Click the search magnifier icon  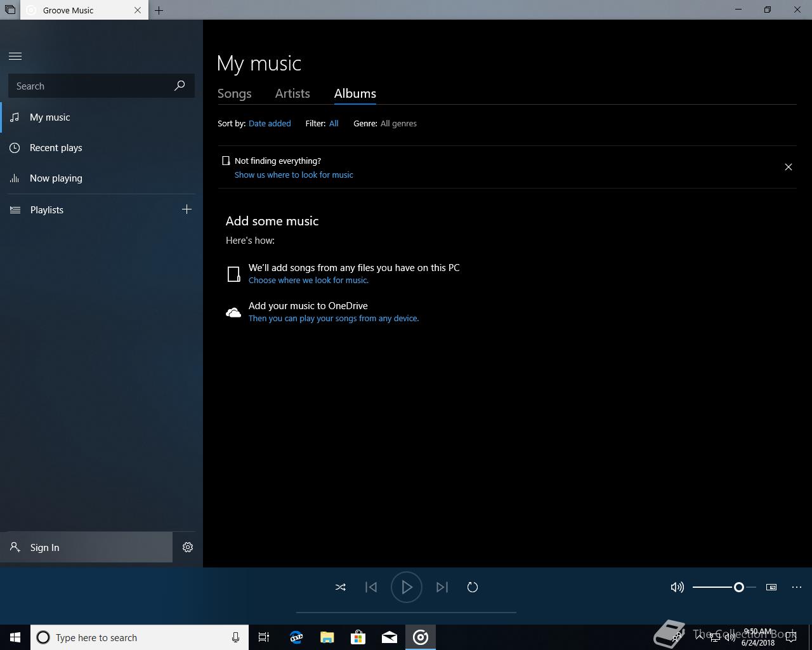click(180, 86)
